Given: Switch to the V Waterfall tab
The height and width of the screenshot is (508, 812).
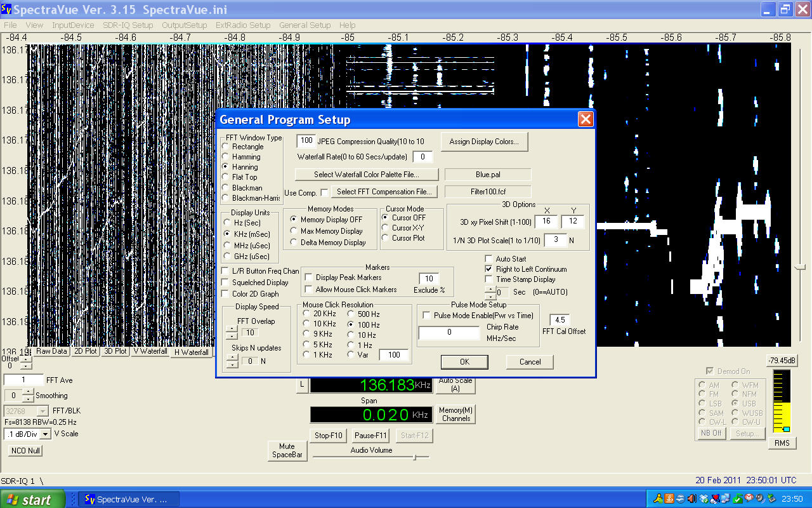Looking at the screenshot, I should coord(150,351).
